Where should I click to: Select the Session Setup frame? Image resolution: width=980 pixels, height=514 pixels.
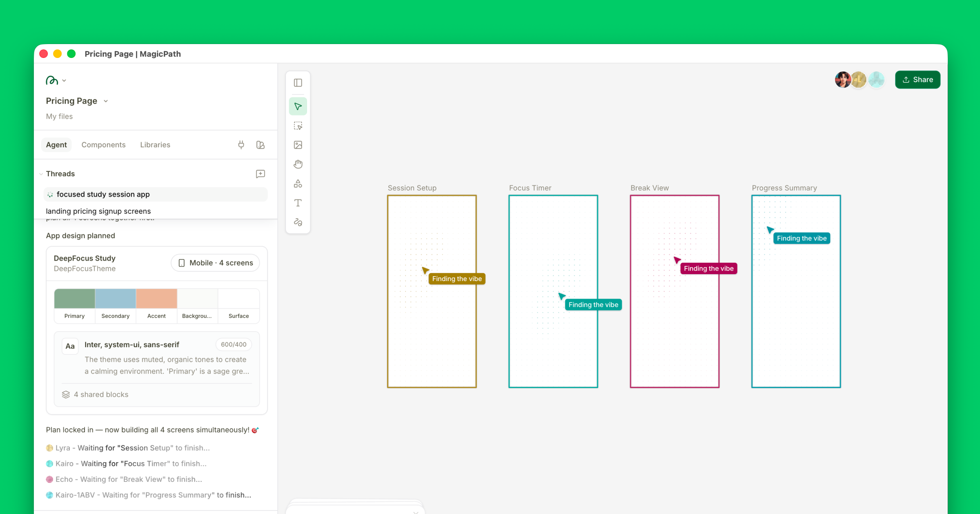(x=432, y=291)
